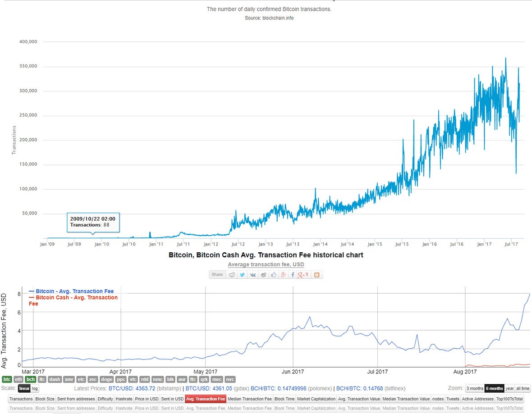Screen dimensions: 532x414
Task: Open Avg. Transaction Value in top row
Action: 359,399
